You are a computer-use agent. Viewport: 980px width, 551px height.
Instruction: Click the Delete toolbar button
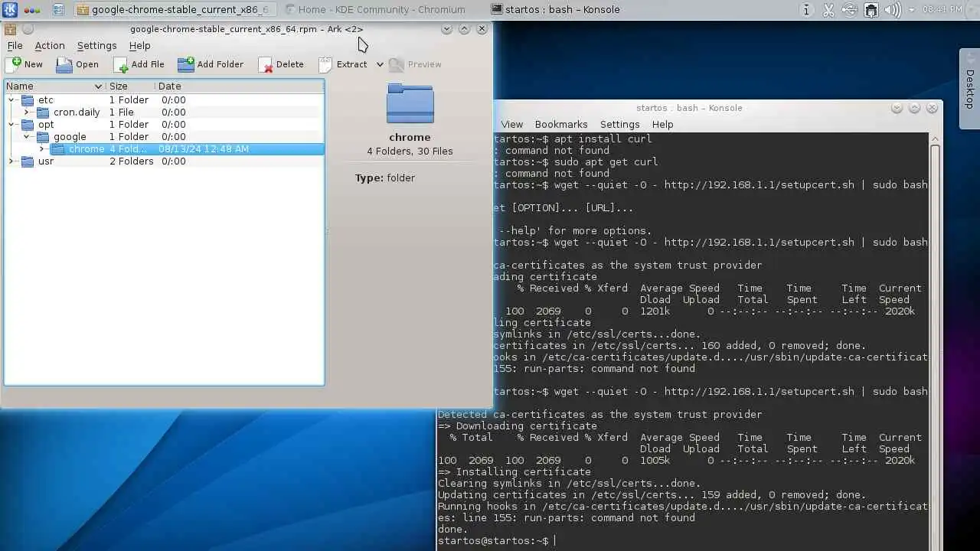[x=281, y=64]
